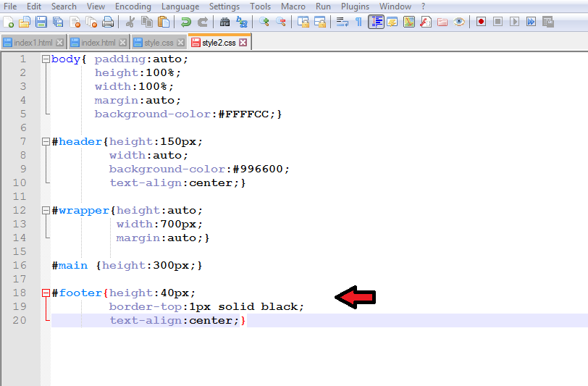This screenshot has height=386, width=588.
Task: Synchronize horizontal scrolling icon
Action: [x=320, y=22]
